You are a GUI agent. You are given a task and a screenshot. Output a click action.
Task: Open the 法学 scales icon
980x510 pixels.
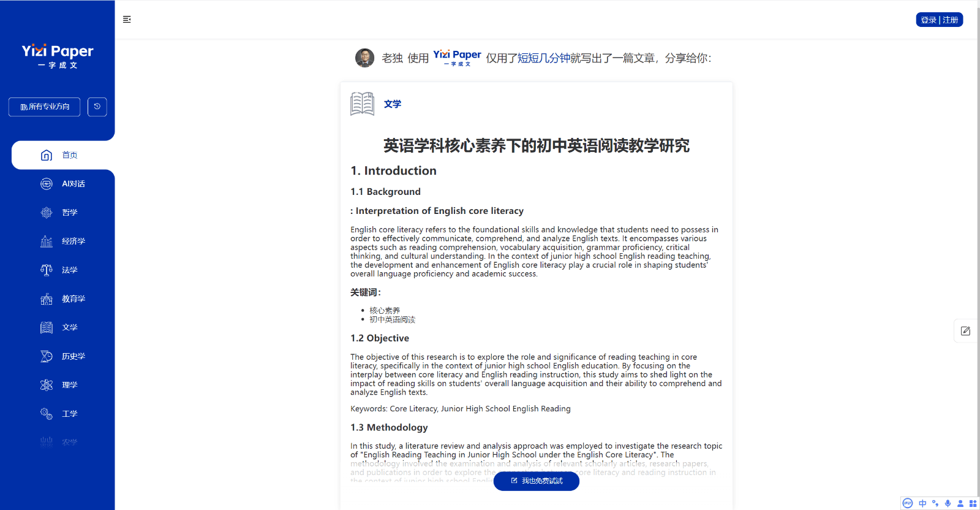point(47,270)
